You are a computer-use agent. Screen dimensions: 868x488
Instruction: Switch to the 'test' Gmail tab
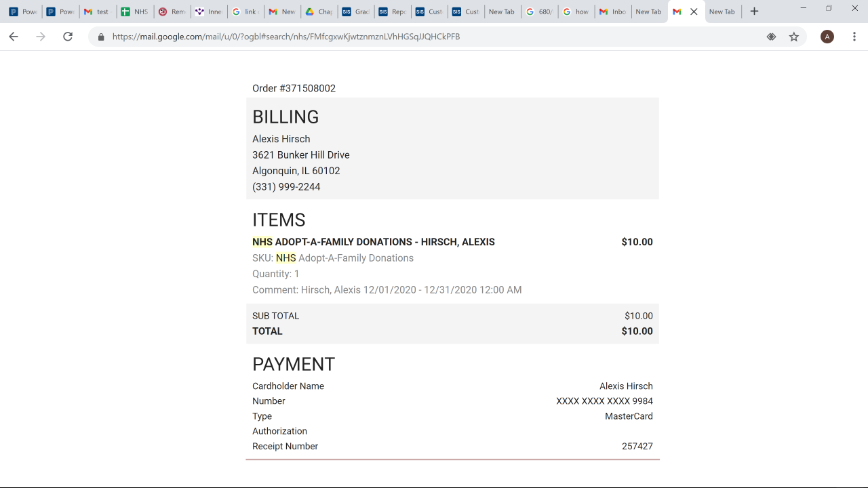point(97,12)
